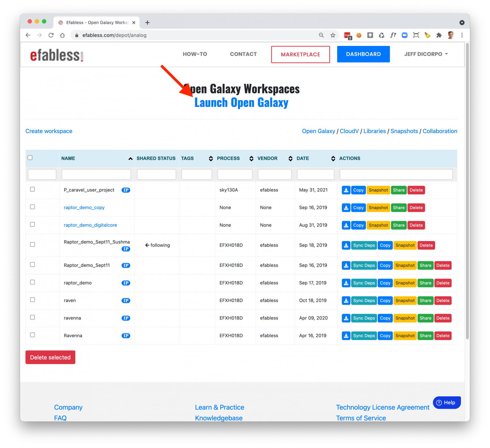This screenshot has width=490, height=448.
Task: Go to MARKETPLACE
Action: [x=301, y=55]
